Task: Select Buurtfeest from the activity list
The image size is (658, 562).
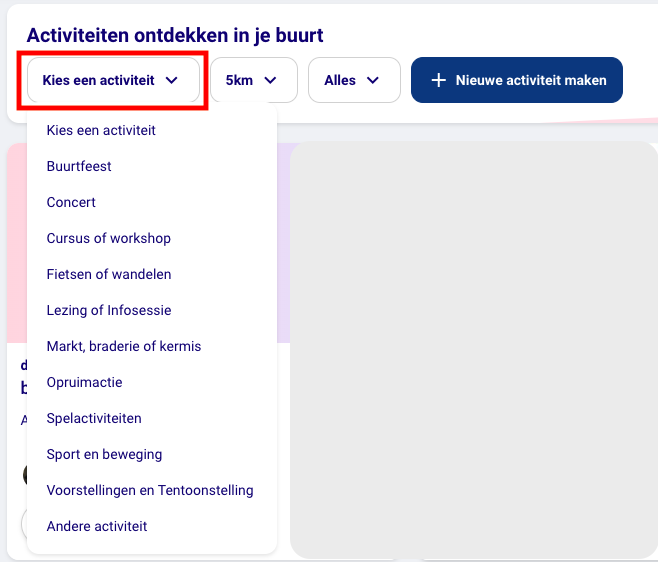Action: coord(79,166)
